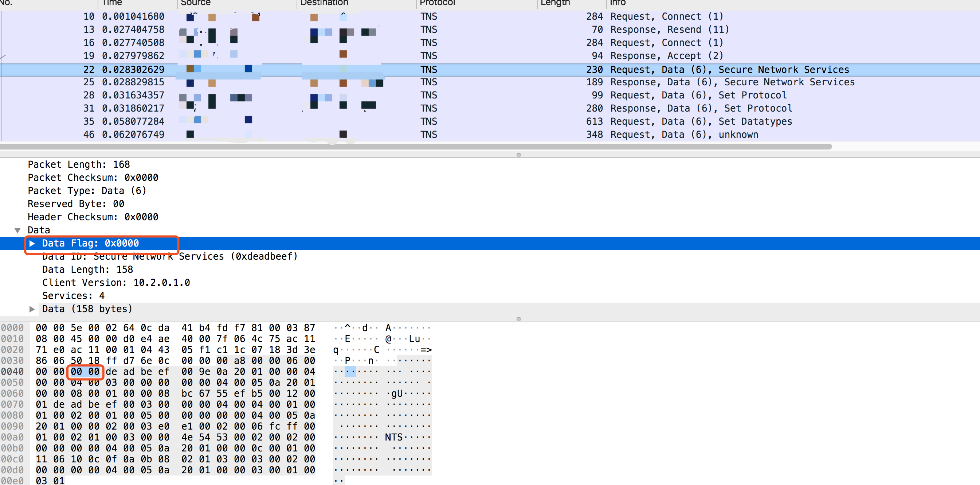The height and width of the screenshot is (485, 980).
Task: Click the NTS ASCII text in hex pane
Action: [x=393, y=438]
